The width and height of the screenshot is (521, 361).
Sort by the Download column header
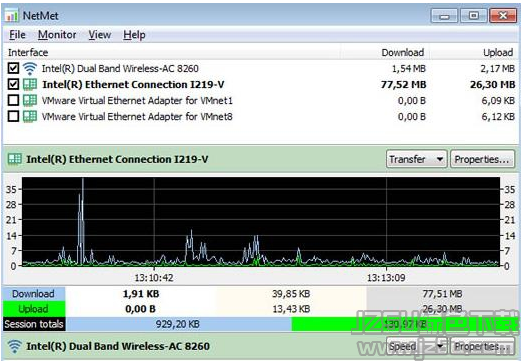(385, 53)
